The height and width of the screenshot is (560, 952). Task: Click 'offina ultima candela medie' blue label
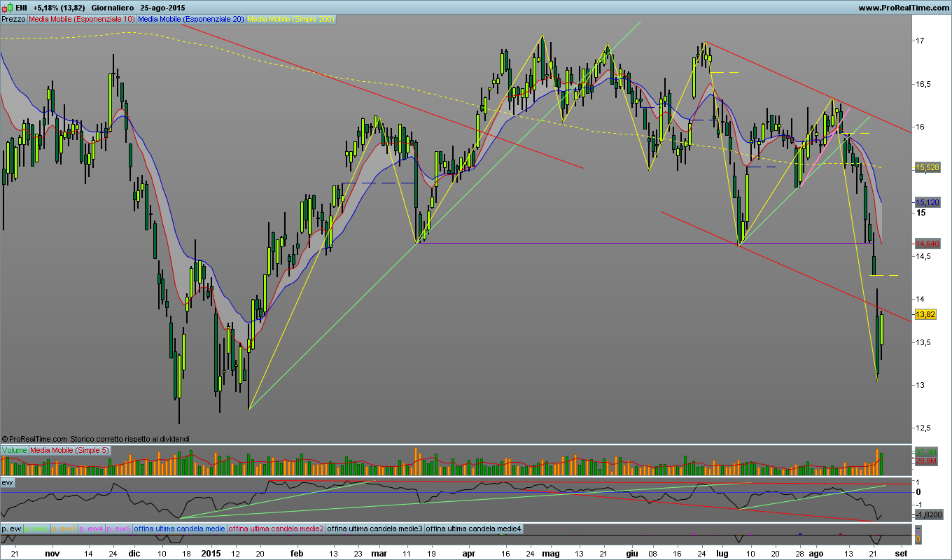tap(179, 528)
